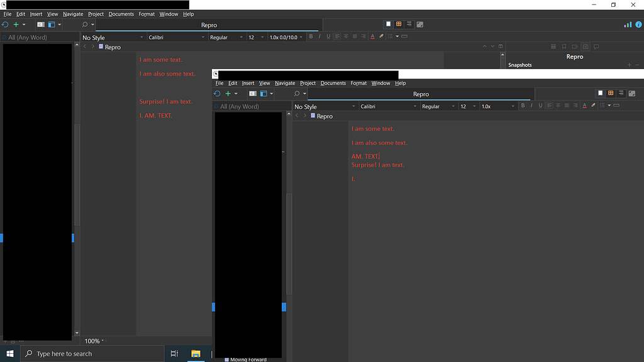Screen dimensions: 644x362
Task: Open Bookmarks icon in inspector
Action: 564,47
